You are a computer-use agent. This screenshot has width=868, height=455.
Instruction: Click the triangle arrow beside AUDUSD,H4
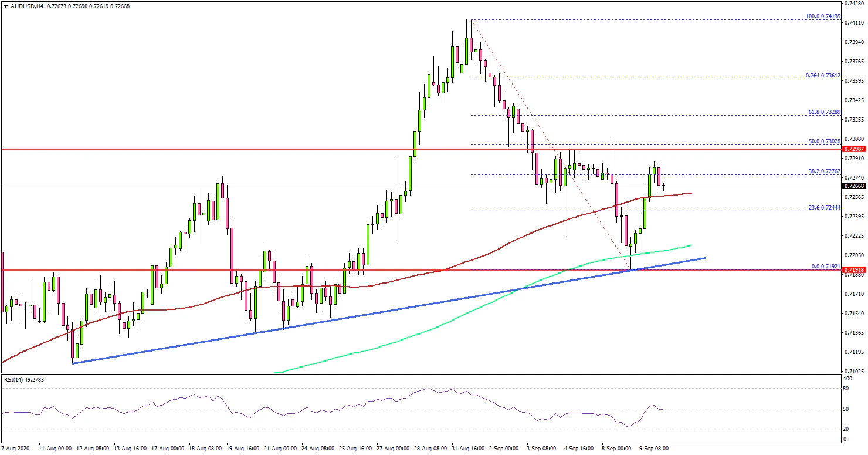click(x=6, y=6)
